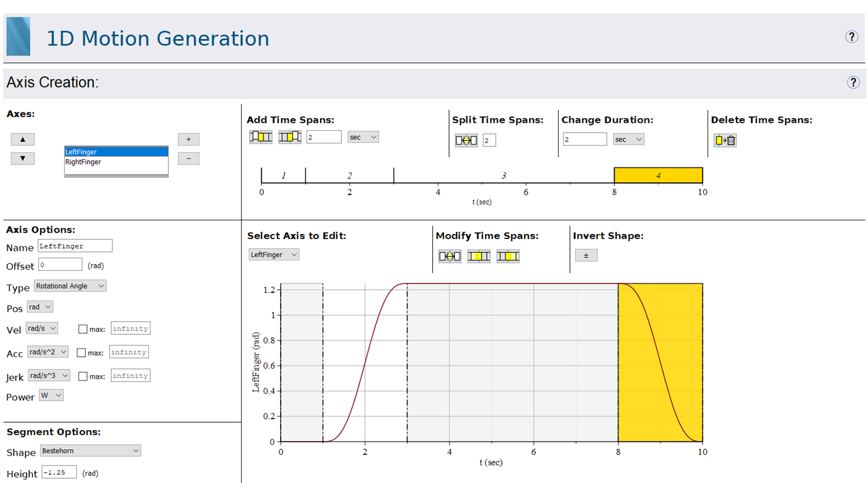Click second icon under Add Time Spans

(290, 137)
